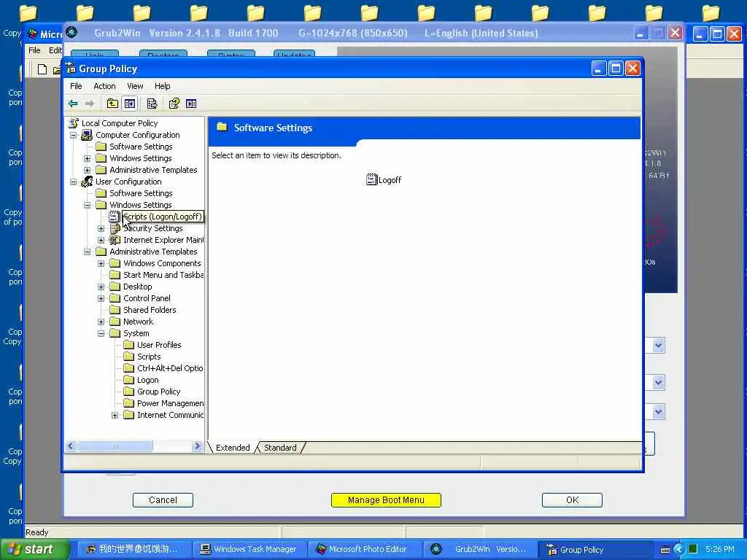Viewport: 747px width, 560px height.
Task: Select Ctrl+Alt+Del Options in the tree
Action: pyautogui.click(x=169, y=368)
